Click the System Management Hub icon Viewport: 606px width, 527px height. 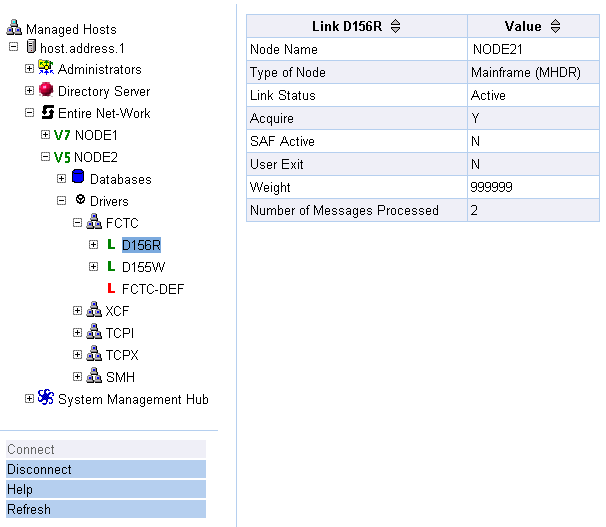coord(46,398)
